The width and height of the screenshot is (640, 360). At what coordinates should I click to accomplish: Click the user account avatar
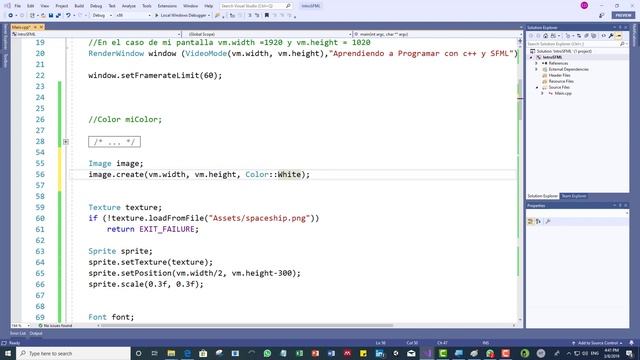coord(584,6)
